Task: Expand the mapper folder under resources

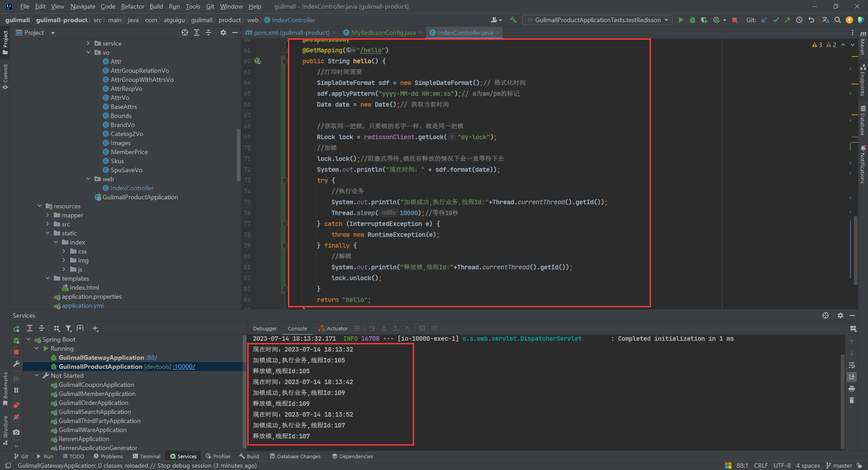Action: point(48,215)
